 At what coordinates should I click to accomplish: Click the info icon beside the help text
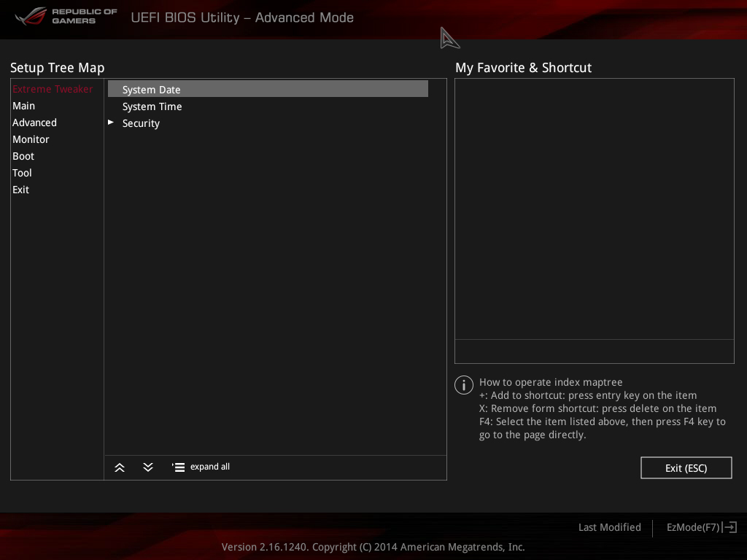(463, 385)
